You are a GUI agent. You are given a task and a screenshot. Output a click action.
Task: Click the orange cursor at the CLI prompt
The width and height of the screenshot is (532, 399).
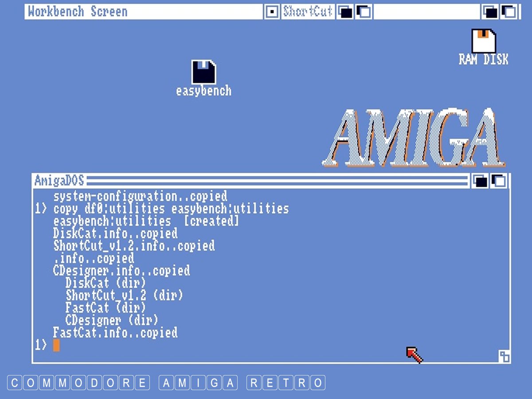pos(56,345)
